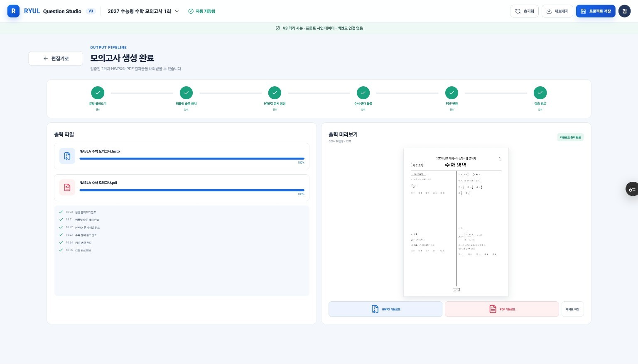Download the file via PDF 다운로드

[502, 309]
